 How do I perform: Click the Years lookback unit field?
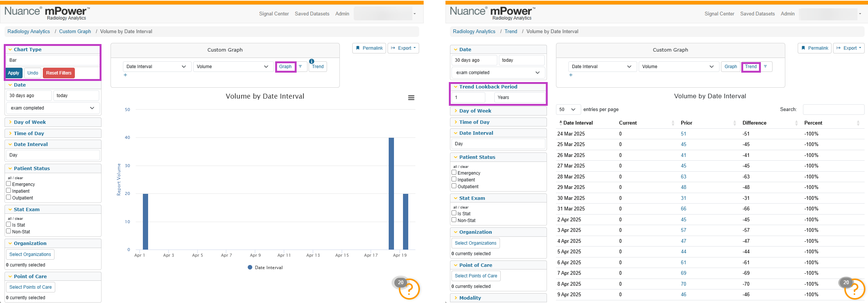coord(520,97)
